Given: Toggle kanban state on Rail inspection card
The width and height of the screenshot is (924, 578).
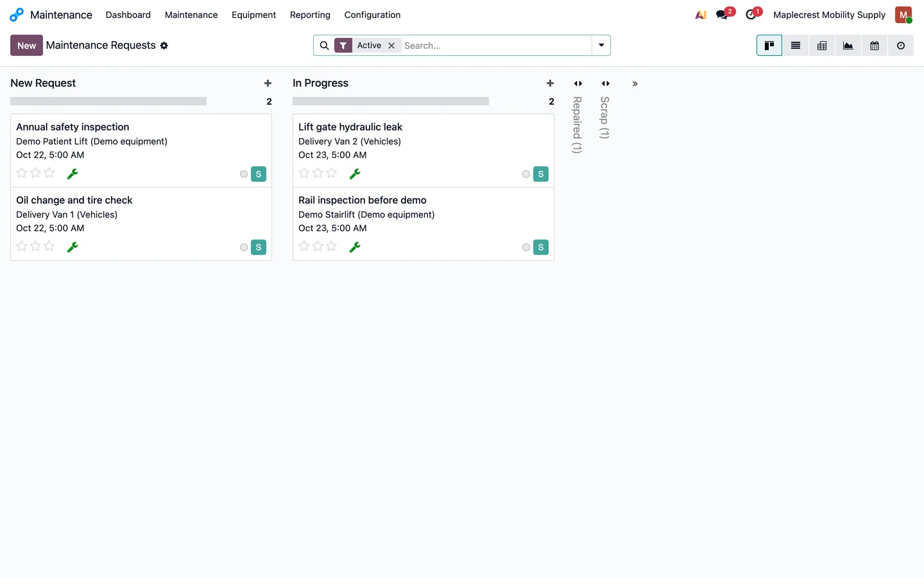Looking at the screenshot, I should pyautogui.click(x=526, y=247).
